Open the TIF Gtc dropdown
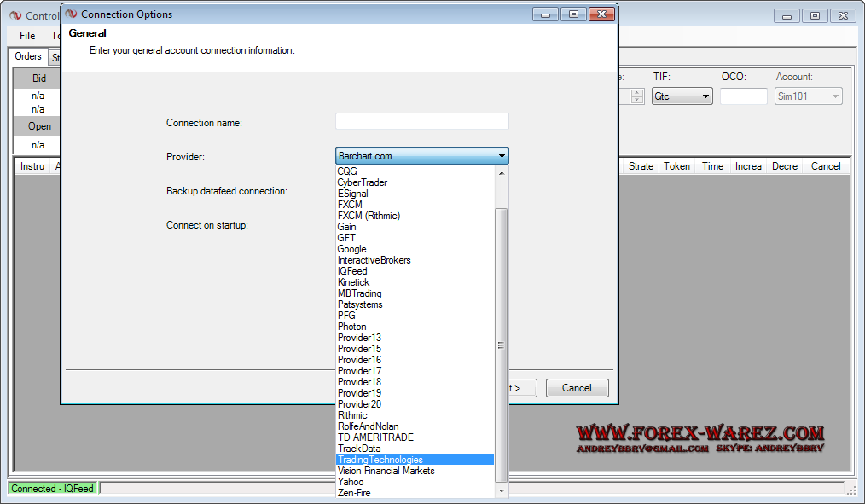This screenshot has height=504, width=865. point(682,96)
